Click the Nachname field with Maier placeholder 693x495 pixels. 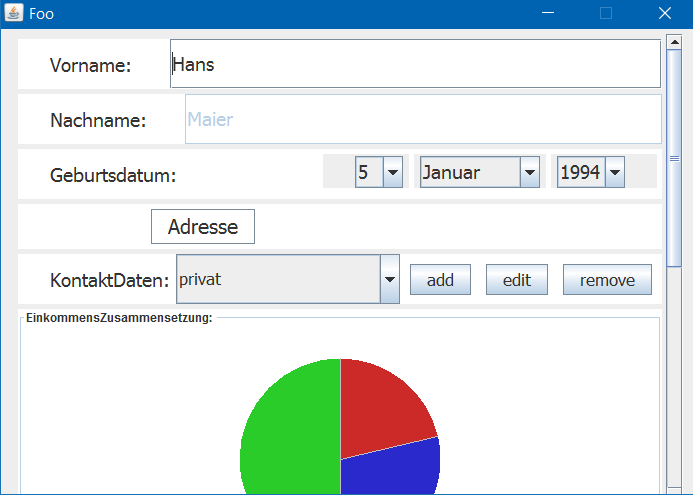click(423, 119)
